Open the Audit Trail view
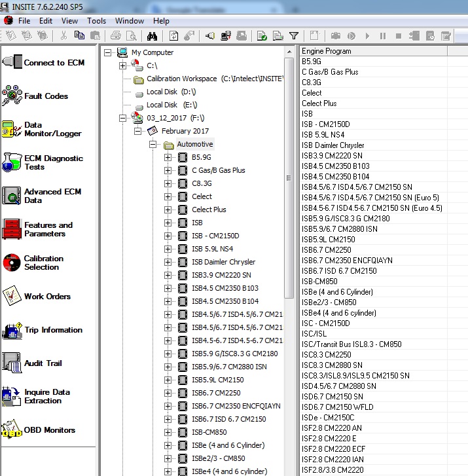Image resolution: width=468 pixels, height=476 pixels. click(32, 363)
